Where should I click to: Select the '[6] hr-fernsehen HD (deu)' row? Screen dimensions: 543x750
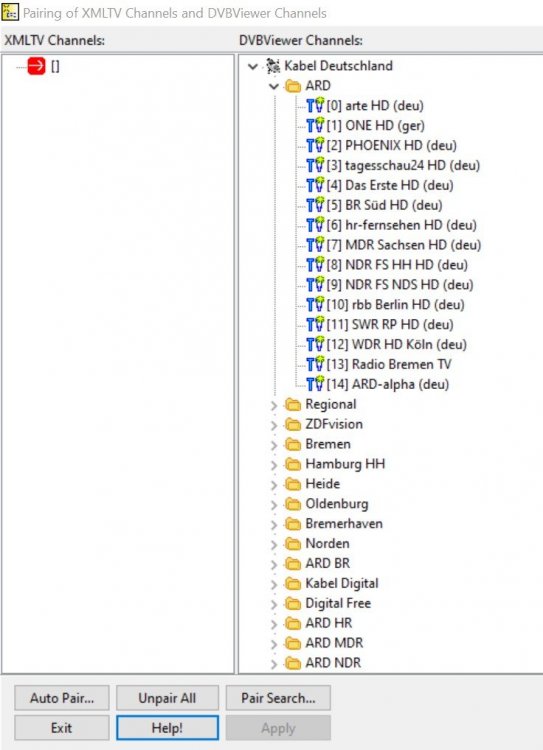coord(402,225)
